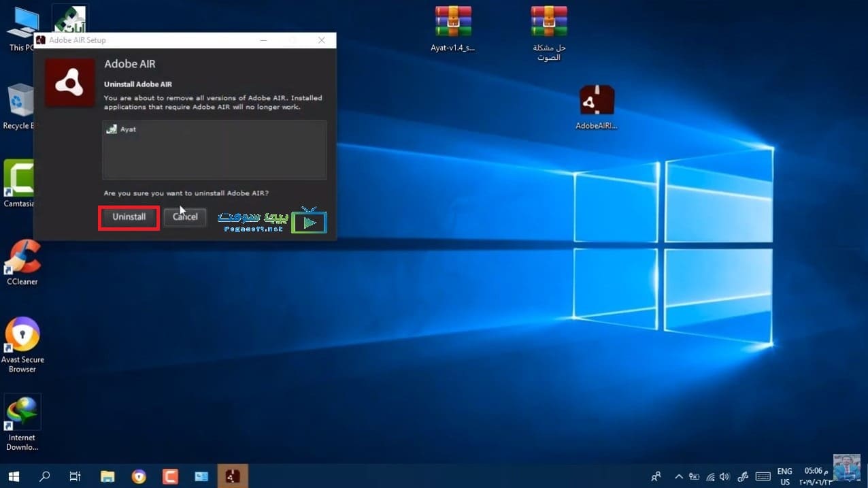Change the ENG US input language
The image size is (868, 488).
point(784,476)
